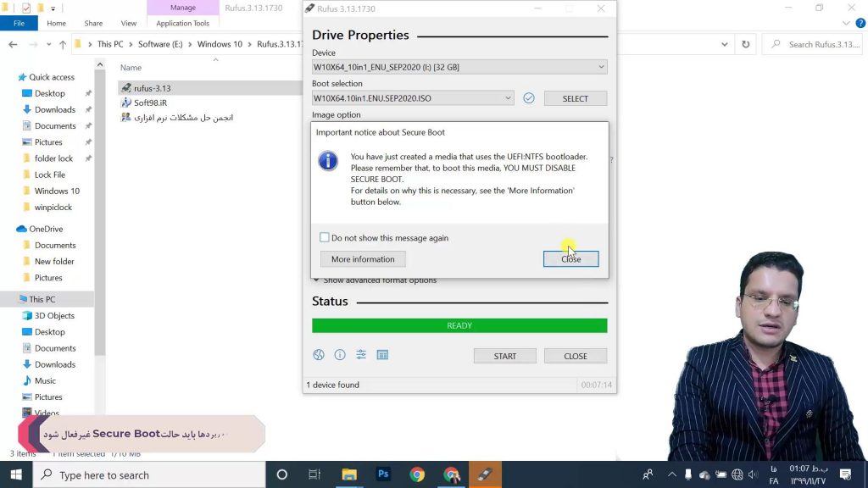Expand the Explorer address bar history dropdown

point(724,44)
